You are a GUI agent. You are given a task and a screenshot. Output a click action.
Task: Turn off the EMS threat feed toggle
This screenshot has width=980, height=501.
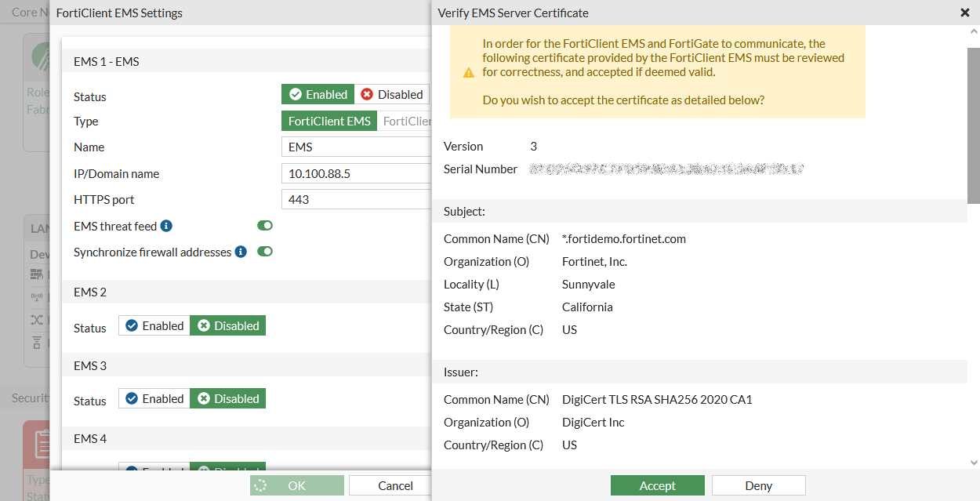[x=264, y=225]
